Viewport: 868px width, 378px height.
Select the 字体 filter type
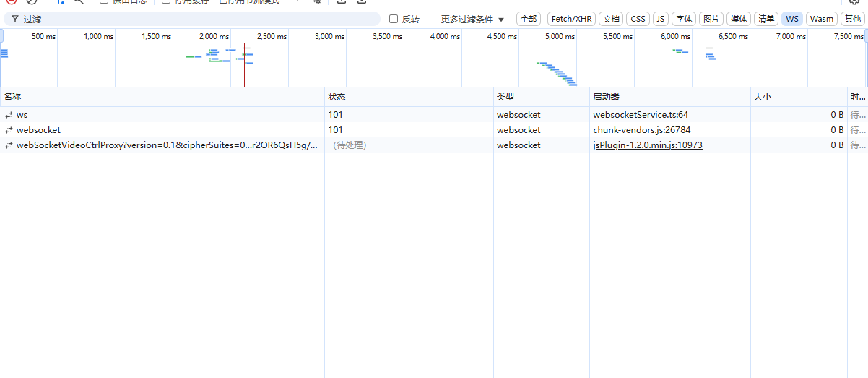(684, 19)
